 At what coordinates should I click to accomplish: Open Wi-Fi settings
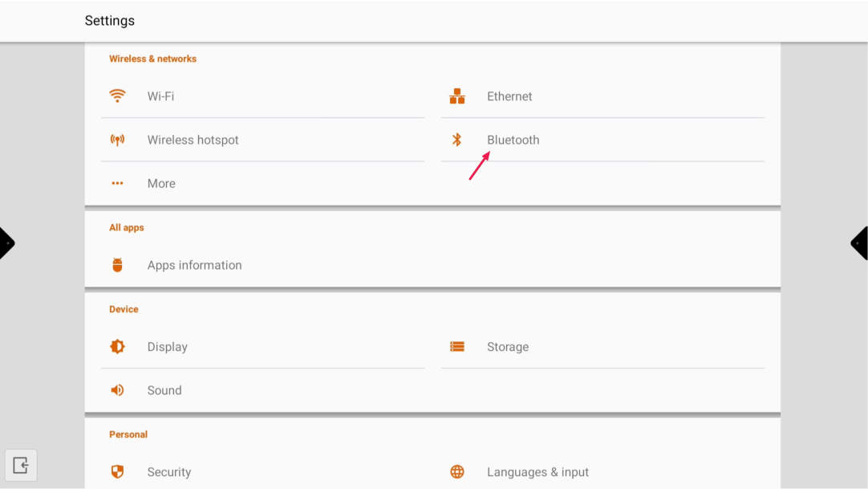point(160,96)
